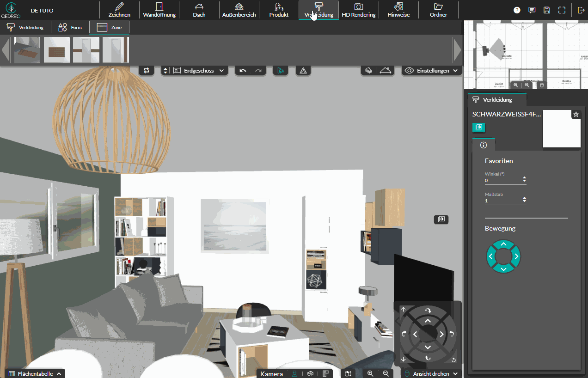This screenshot has height=378, width=588.
Task: Change floor level with up-down arrows
Action: pyautogui.click(x=165, y=71)
